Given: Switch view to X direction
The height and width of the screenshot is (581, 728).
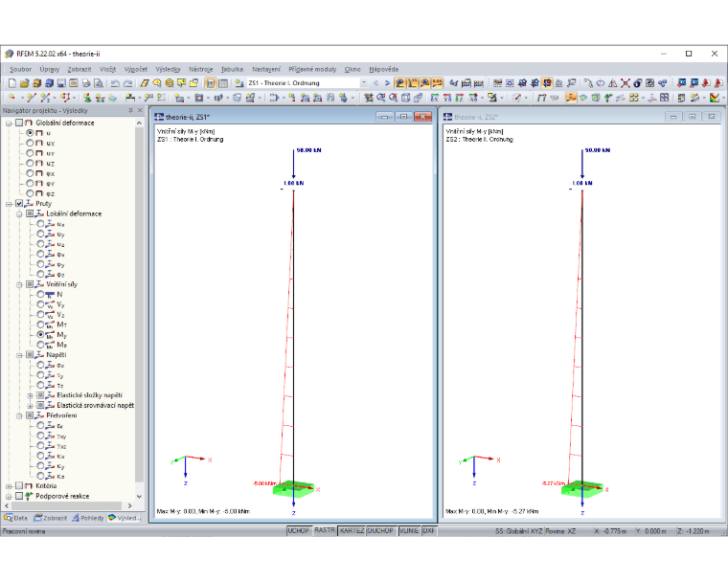Looking at the screenshot, I should (435, 98).
